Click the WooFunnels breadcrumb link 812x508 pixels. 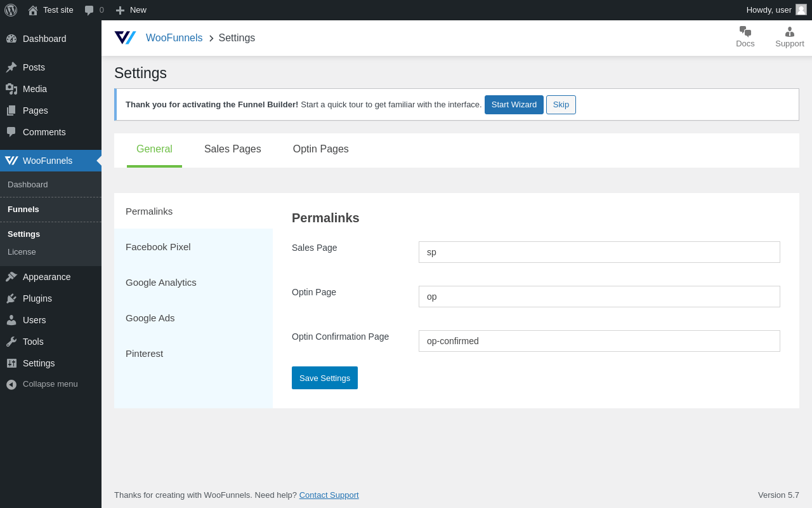pos(174,38)
